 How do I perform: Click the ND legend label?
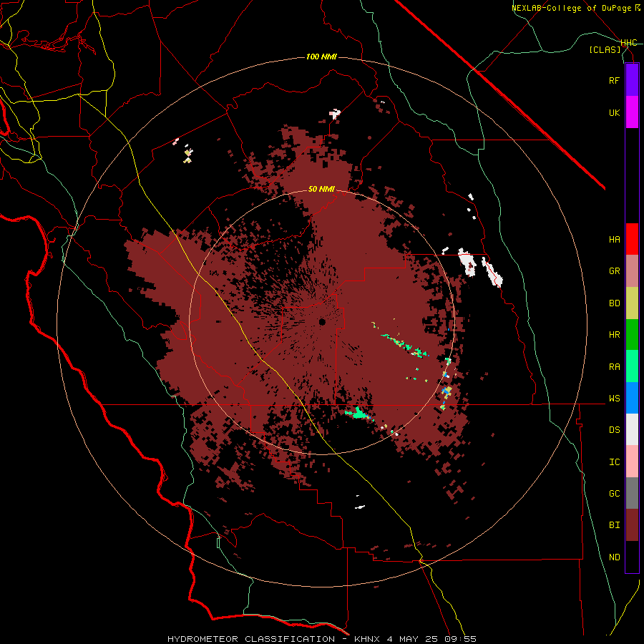(x=614, y=557)
